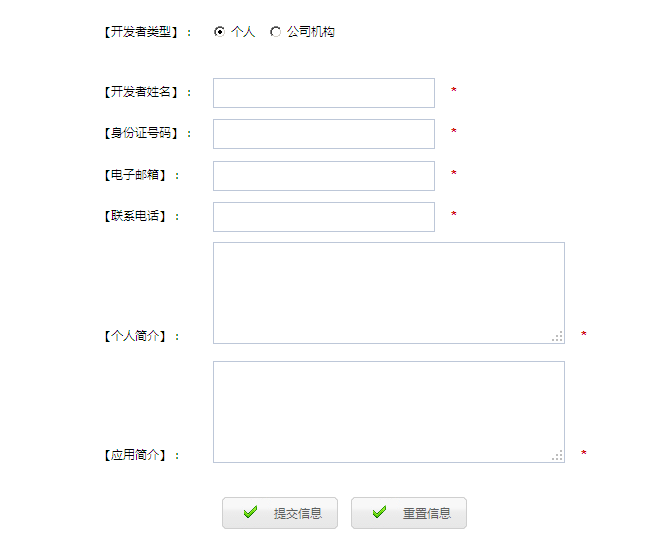Select the 个人 radio button

[x=220, y=32]
